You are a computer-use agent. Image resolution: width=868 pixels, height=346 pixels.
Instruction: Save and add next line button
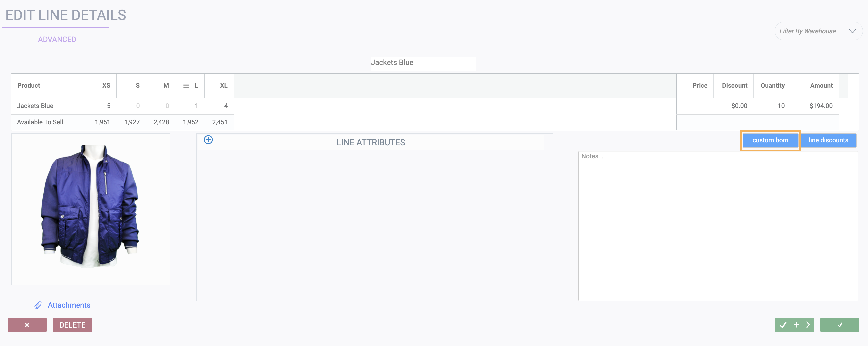794,325
